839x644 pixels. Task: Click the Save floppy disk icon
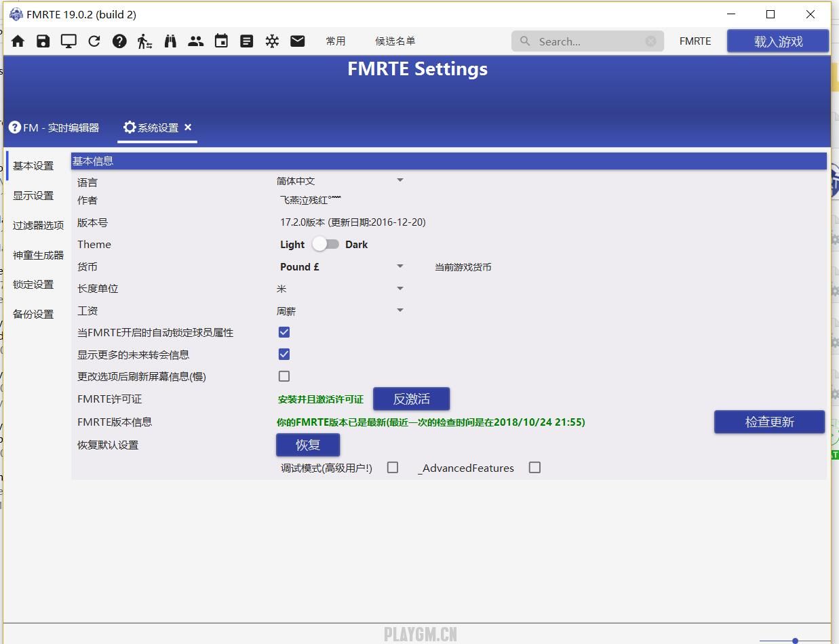click(43, 41)
